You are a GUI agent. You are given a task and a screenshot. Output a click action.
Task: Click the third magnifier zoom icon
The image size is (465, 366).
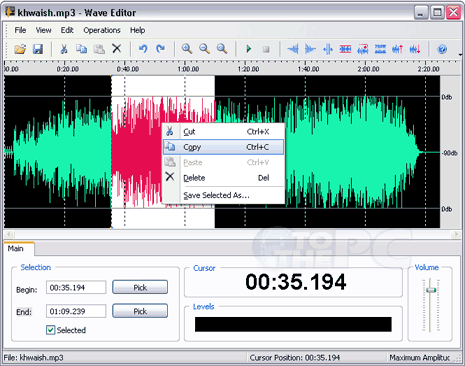click(x=222, y=49)
